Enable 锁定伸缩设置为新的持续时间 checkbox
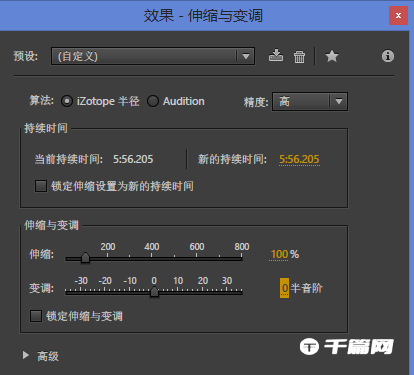This screenshot has height=375, width=414. click(41, 186)
